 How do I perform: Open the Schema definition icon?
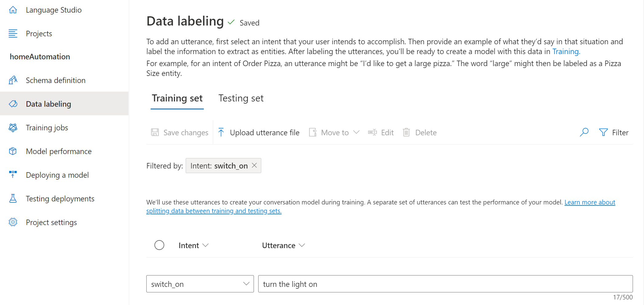click(x=13, y=80)
